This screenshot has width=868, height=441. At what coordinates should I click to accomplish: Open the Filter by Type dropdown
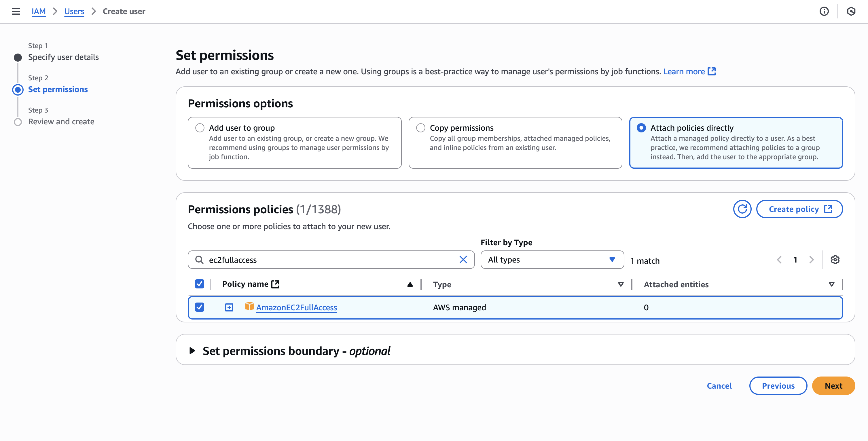pyautogui.click(x=552, y=260)
